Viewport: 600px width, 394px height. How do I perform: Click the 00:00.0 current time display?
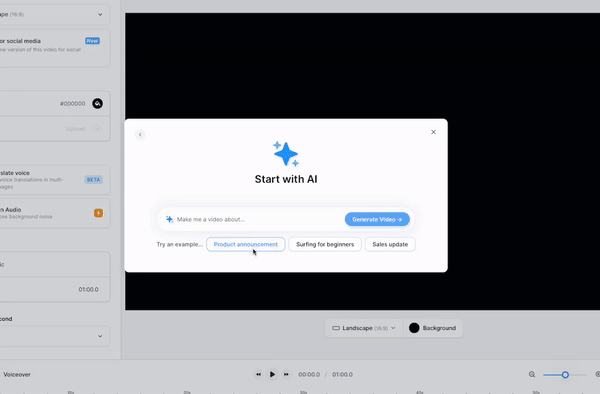coord(309,374)
